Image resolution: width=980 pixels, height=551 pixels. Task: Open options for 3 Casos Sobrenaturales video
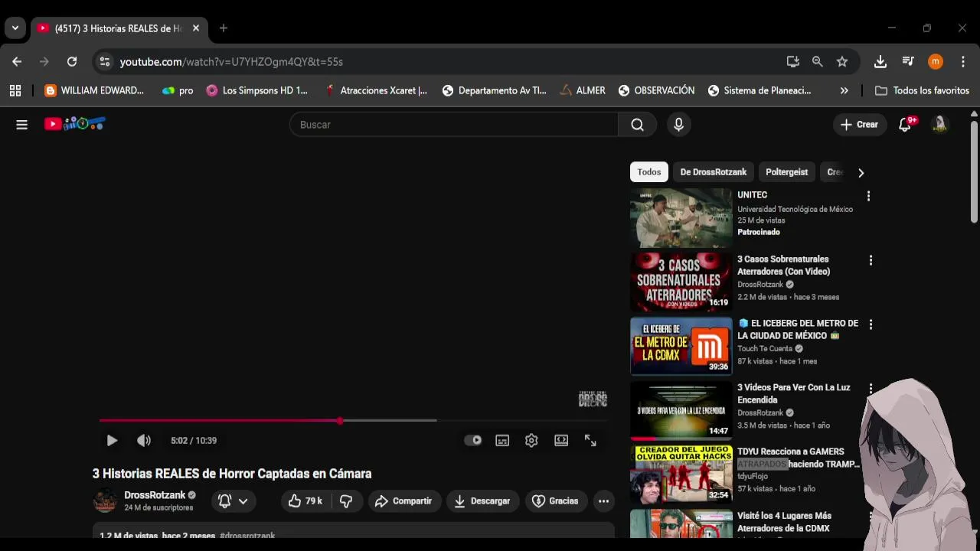pyautogui.click(x=871, y=260)
